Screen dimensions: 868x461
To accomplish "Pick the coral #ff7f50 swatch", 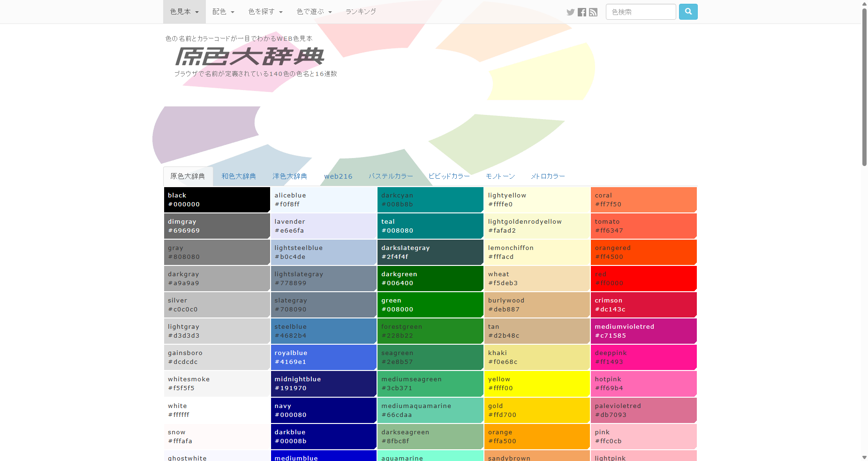I will tap(644, 200).
